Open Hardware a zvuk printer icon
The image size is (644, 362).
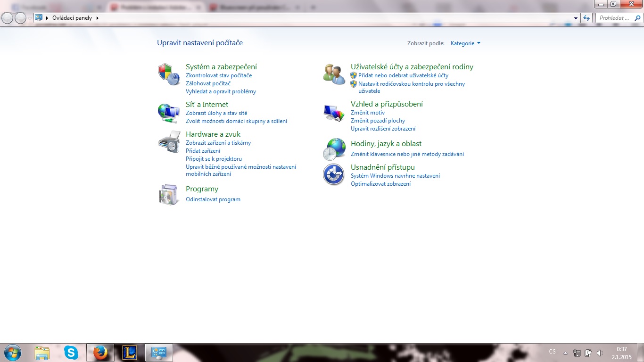point(169,142)
